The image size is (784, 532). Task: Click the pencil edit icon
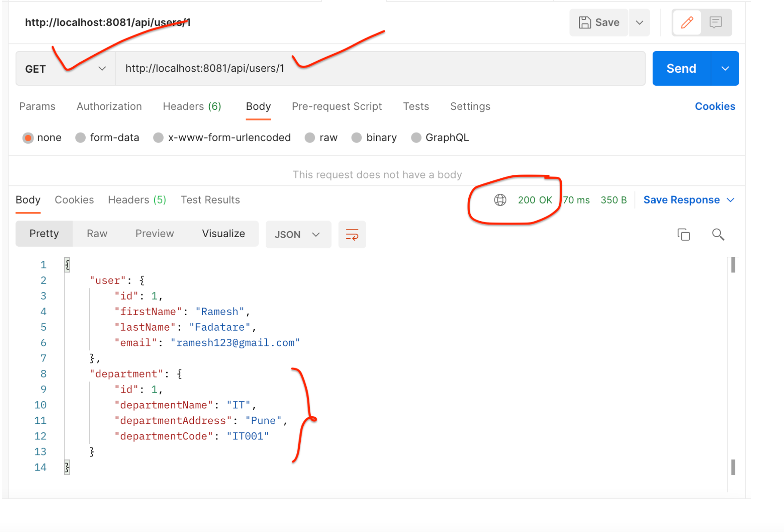(x=687, y=22)
